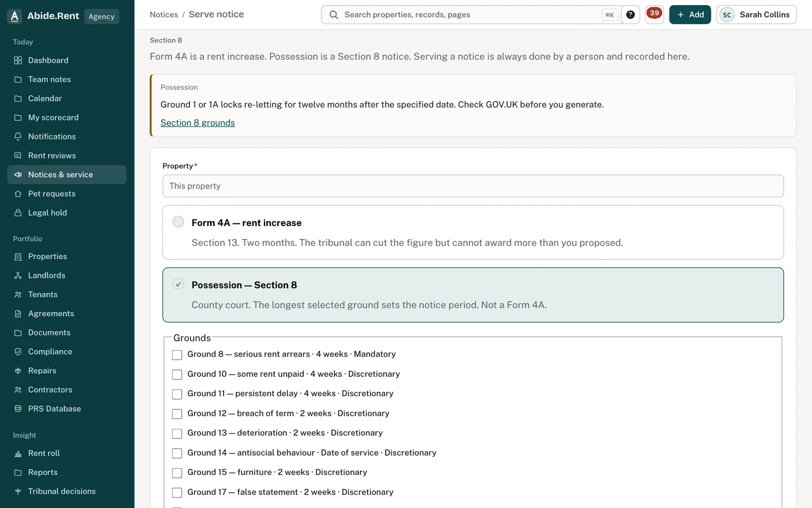The height and width of the screenshot is (508, 812).
Task: Check Ground 17 false statement
Action: pyautogui.click(x=177, y=493)
